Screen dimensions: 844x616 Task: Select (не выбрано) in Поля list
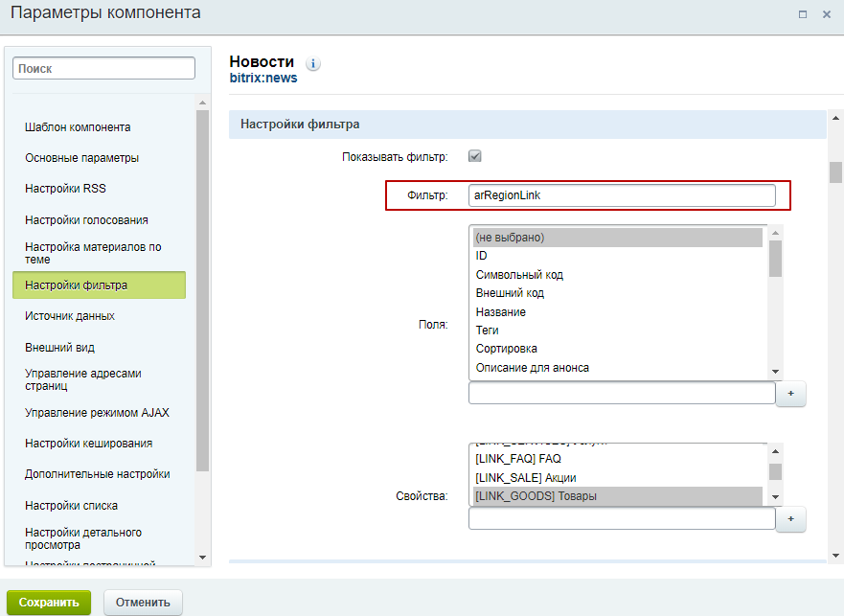click(x=618, y=238)
